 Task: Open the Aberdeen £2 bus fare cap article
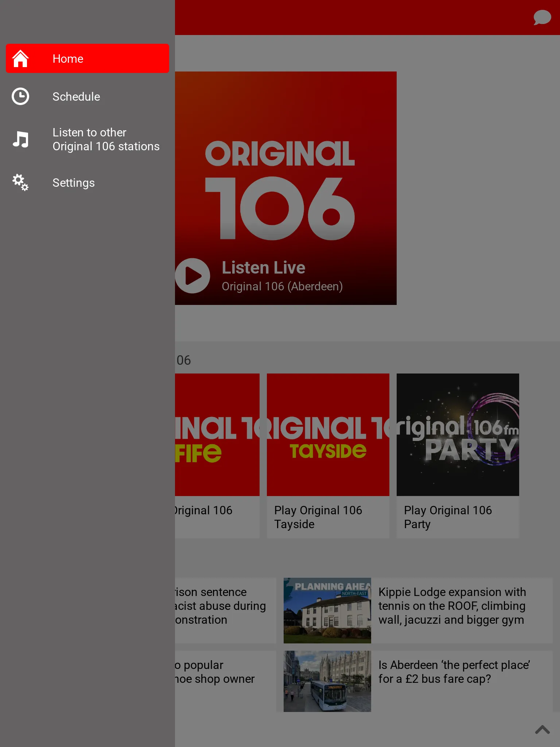(x=454, y=672)
